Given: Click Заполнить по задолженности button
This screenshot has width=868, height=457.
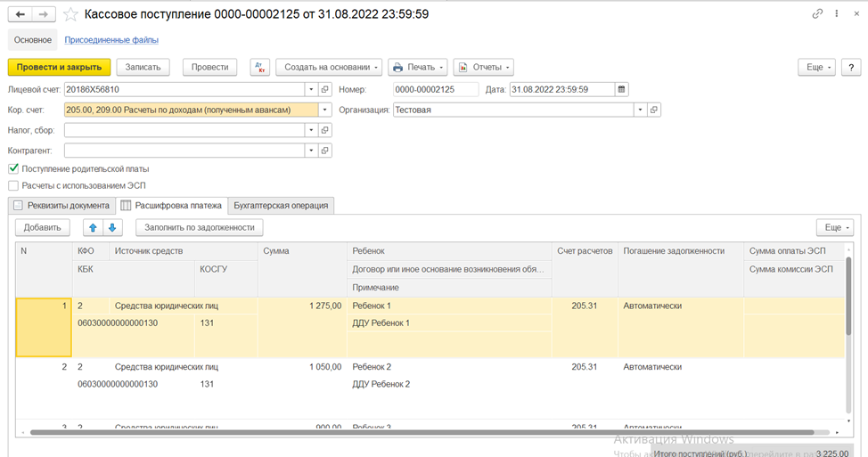Looking at the screenshot, I should [200, 227].
